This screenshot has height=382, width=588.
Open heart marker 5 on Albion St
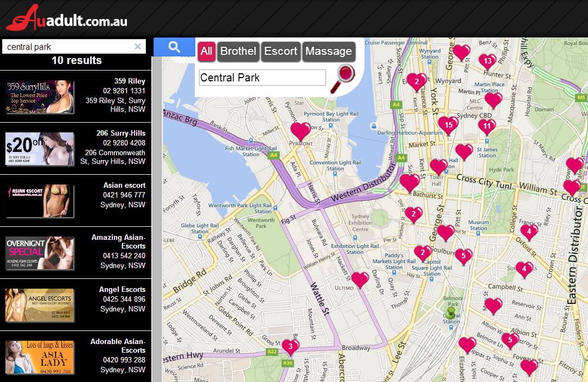click(x=510, y=341)
